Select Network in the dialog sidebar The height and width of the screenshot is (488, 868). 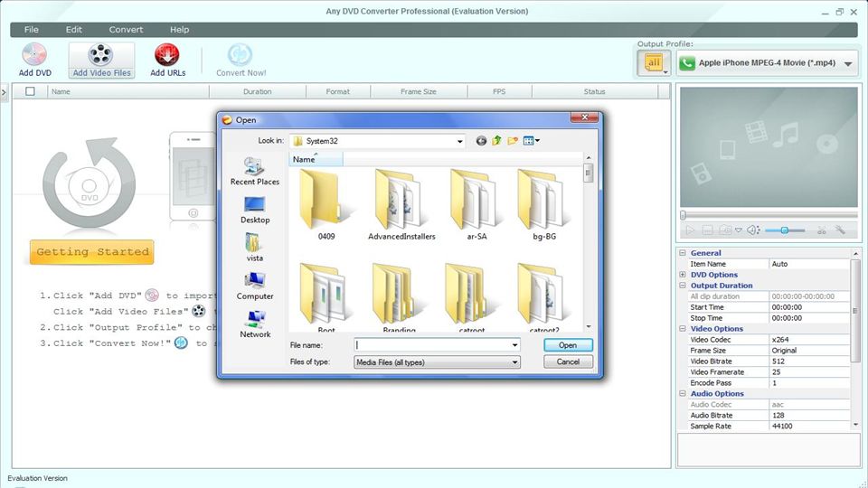pyautogui.click(x=255, y=324)
